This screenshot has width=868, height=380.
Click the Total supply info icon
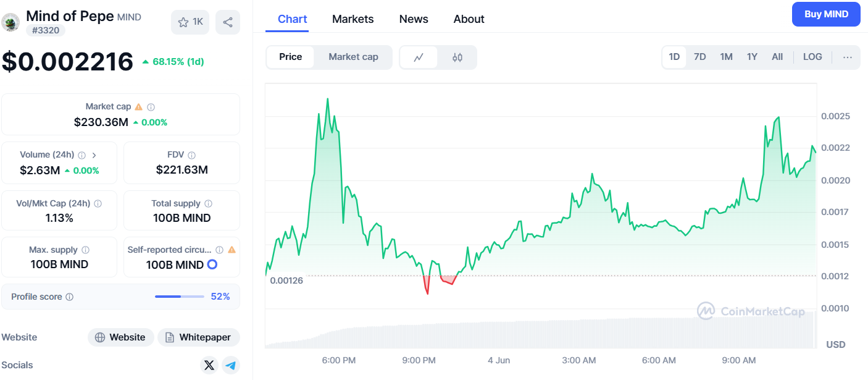tap(209, 203)
